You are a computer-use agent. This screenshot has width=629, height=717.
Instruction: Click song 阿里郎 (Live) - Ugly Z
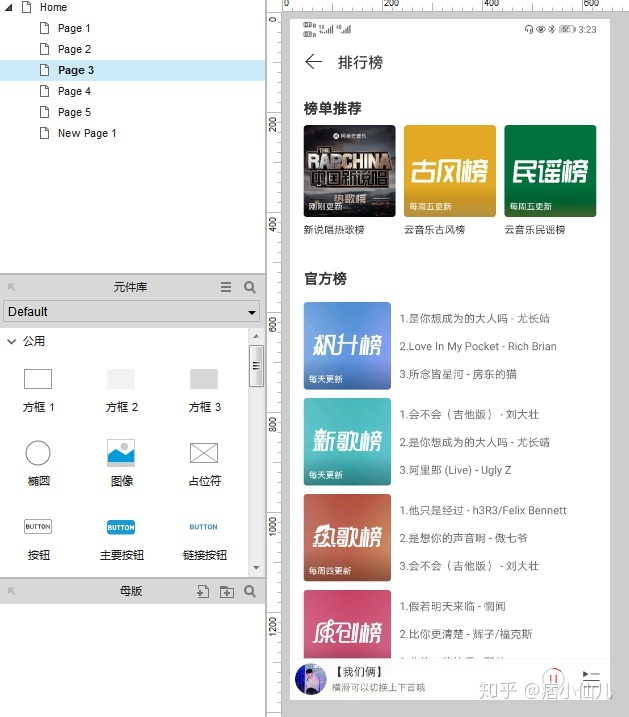[455, 470]
